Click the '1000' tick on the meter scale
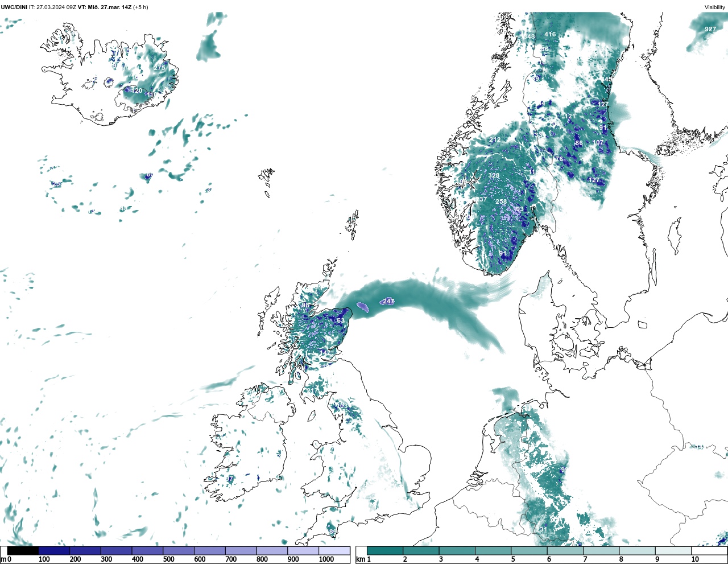The image size is (728, 564). 326,559
